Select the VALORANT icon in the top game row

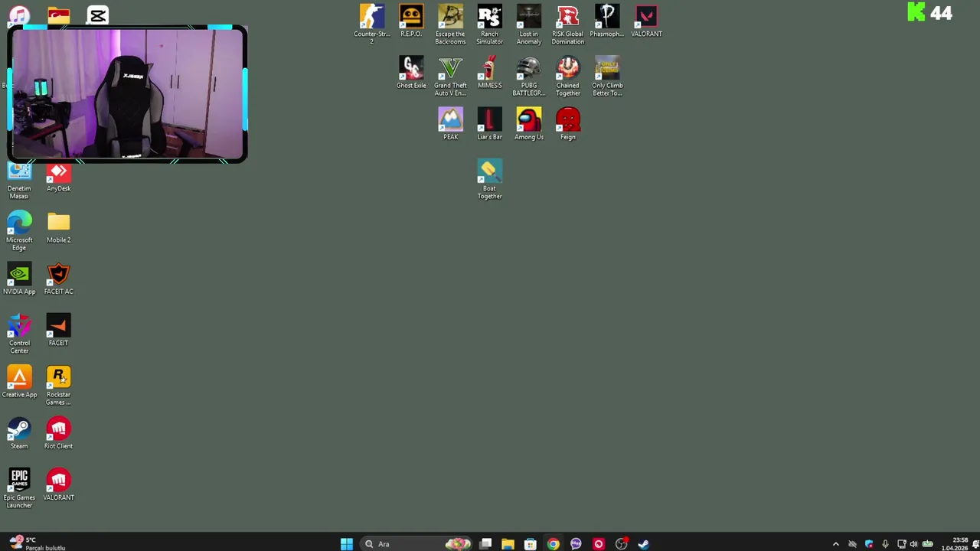pos(646,21)
